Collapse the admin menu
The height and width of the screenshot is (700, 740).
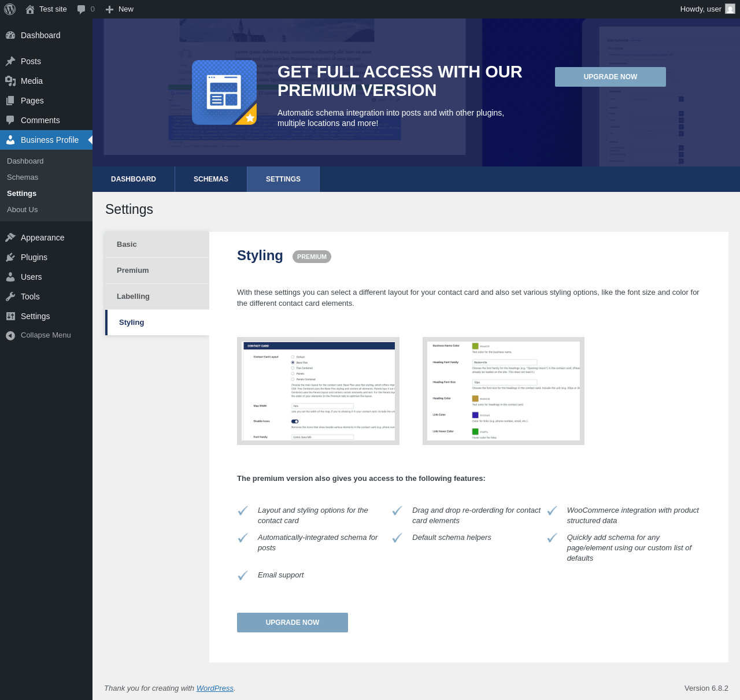(x=46, y=335)
